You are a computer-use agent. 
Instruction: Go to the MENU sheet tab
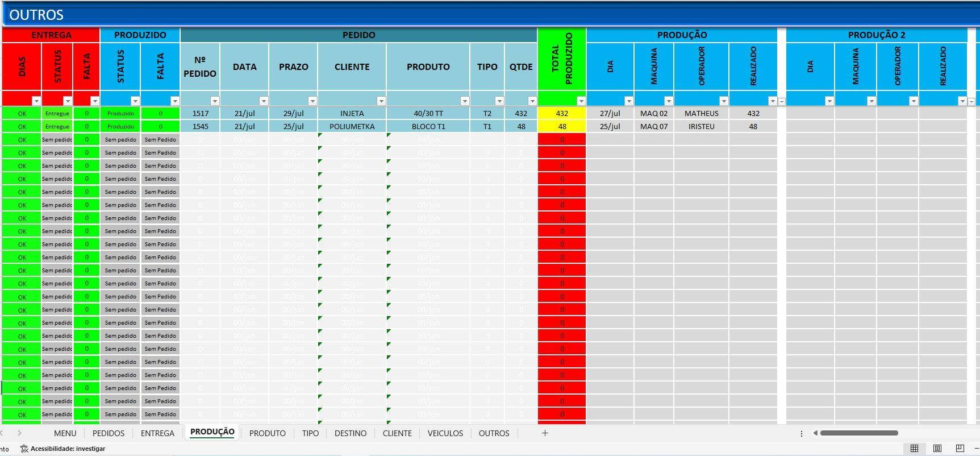click(65, 433)
